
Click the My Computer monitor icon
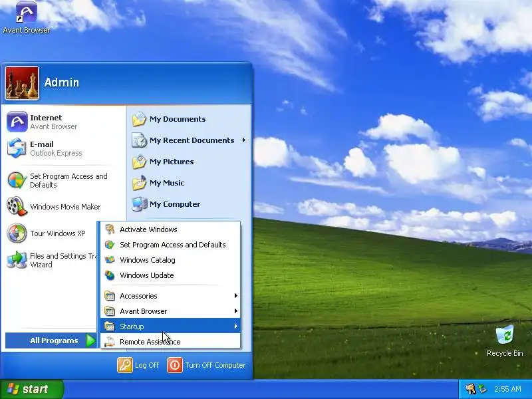point(139,204)
